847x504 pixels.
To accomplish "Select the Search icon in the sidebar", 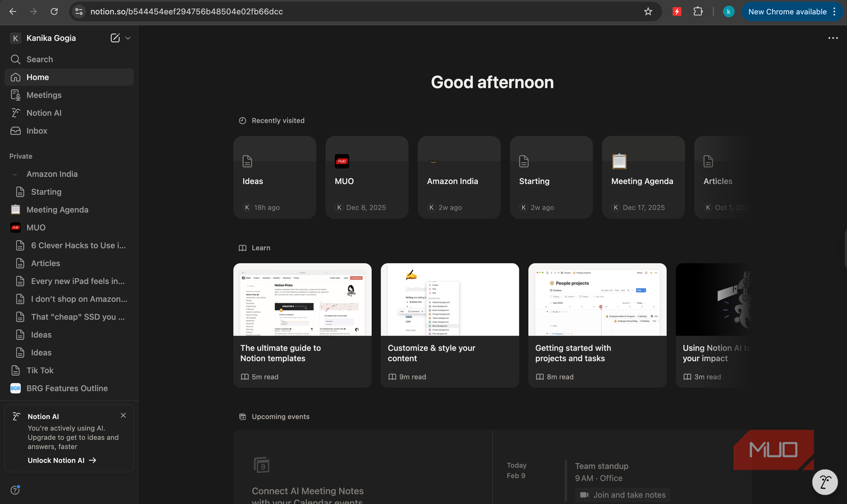I will tap(16, 59).
